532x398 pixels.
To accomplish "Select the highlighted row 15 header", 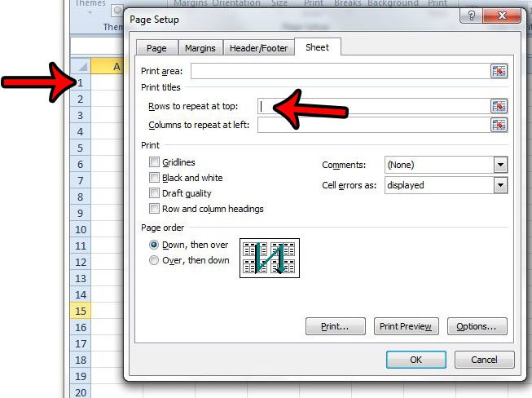I will point(81,311).
